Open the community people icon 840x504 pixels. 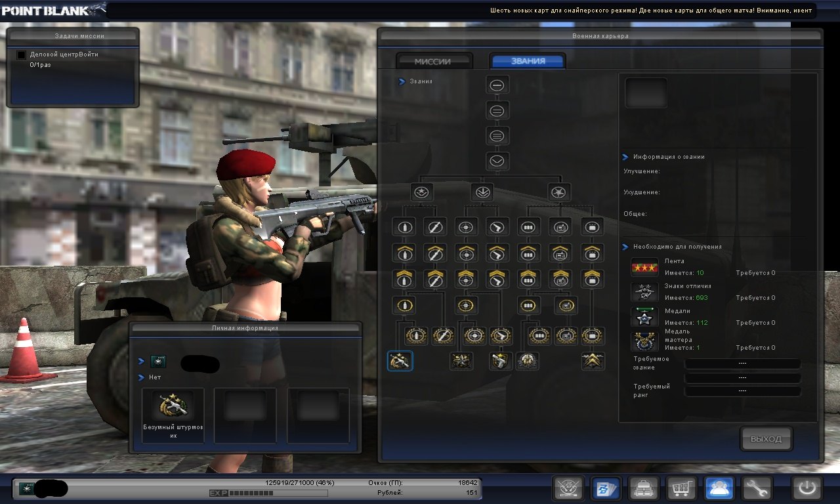(719, 488)
